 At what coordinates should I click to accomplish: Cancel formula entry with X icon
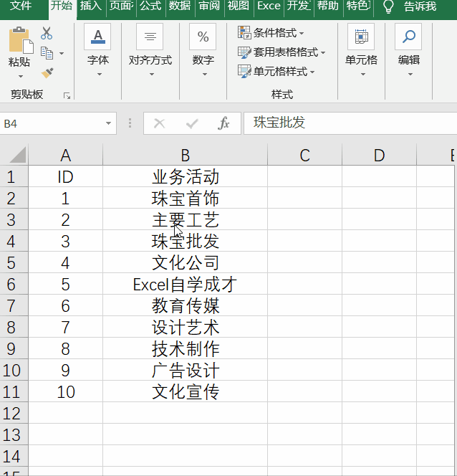[159, 123]
